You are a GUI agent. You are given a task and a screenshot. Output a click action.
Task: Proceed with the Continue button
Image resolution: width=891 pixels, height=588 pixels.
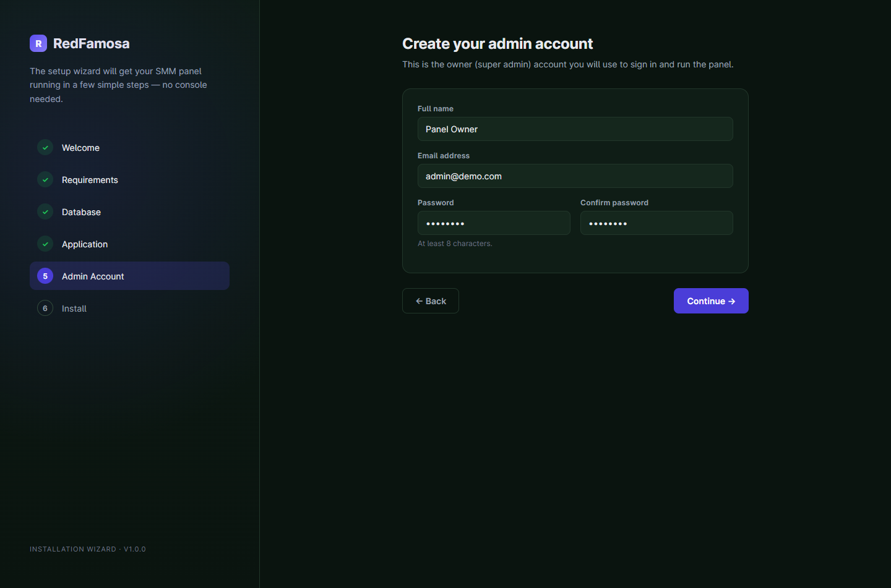tap(711, 300)
